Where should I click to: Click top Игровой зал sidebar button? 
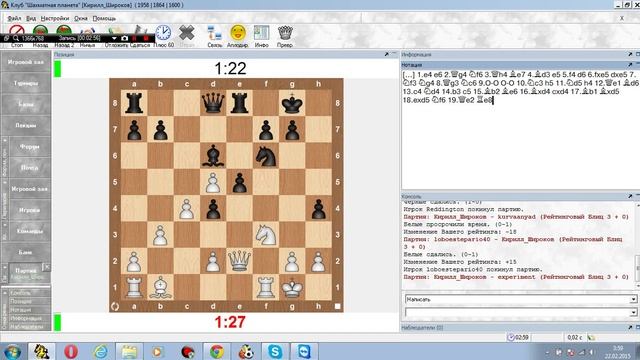pos(26,62)
